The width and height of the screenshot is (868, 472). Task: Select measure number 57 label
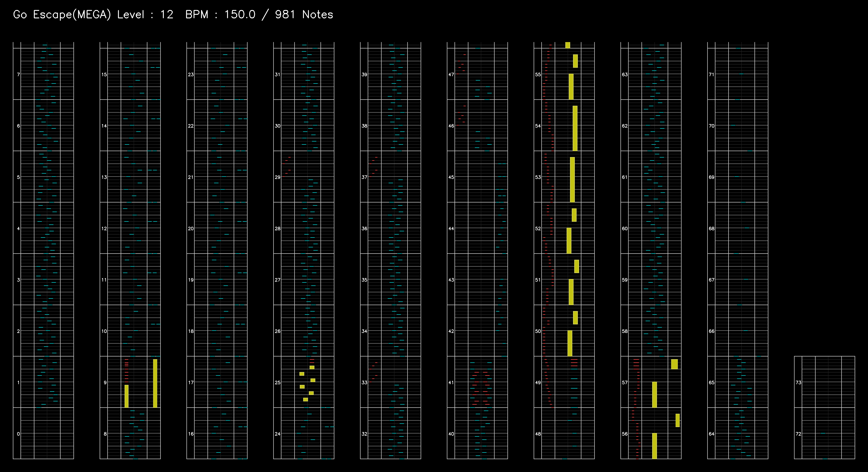(x=625, y=382)
